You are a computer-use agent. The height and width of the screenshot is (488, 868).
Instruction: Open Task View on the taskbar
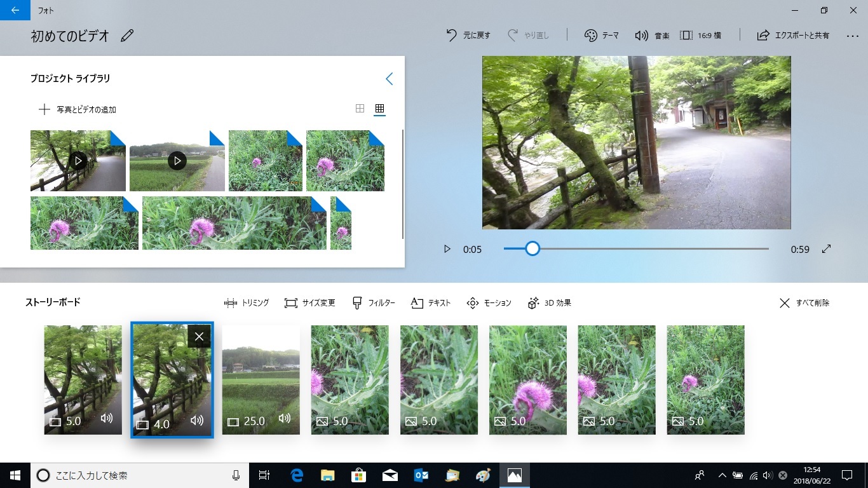coord(264,475)
